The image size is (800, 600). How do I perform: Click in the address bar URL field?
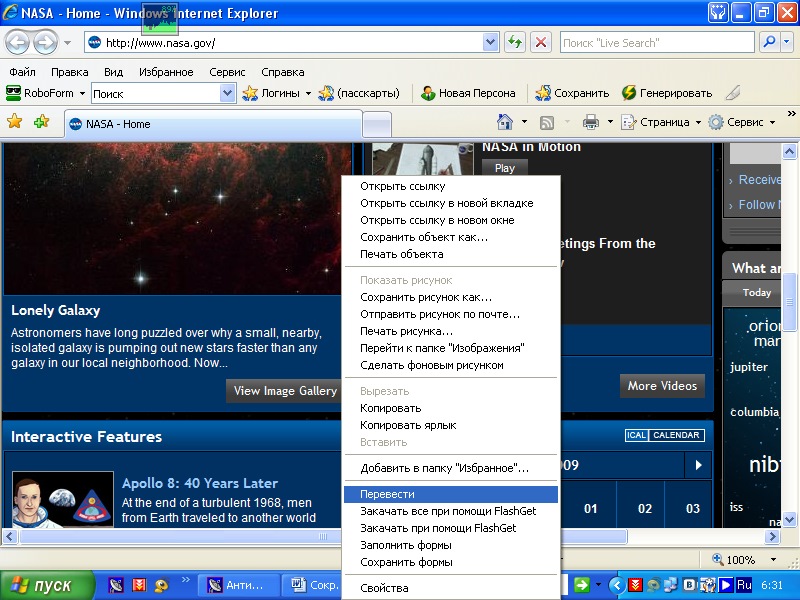[292, 43]
